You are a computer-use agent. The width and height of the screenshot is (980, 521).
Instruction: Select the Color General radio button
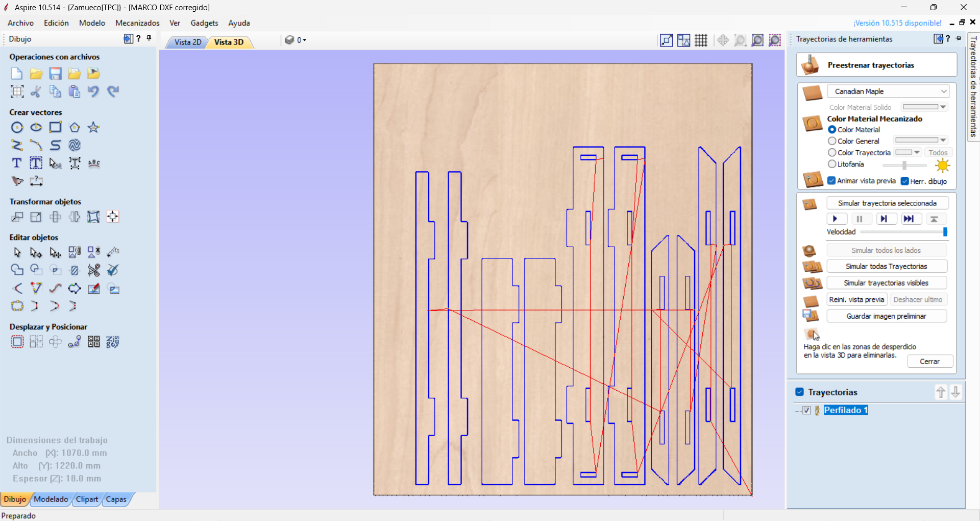[x=832, y=141]
